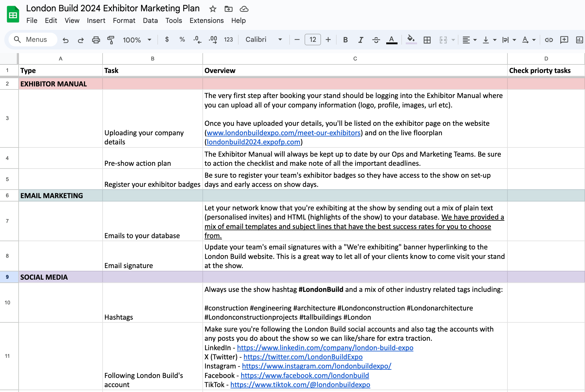Select the Hashtags task cell
Screen dimensions: 585x392
point(153,303)
